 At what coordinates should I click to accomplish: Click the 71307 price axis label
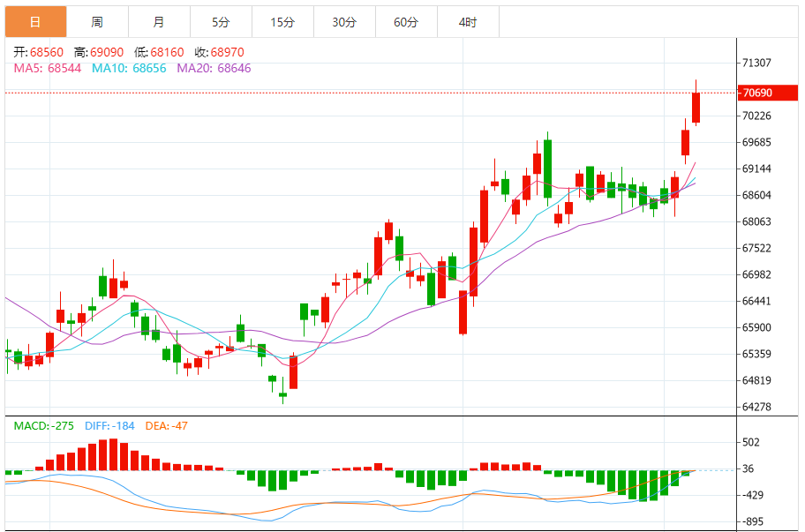(756, 63)
